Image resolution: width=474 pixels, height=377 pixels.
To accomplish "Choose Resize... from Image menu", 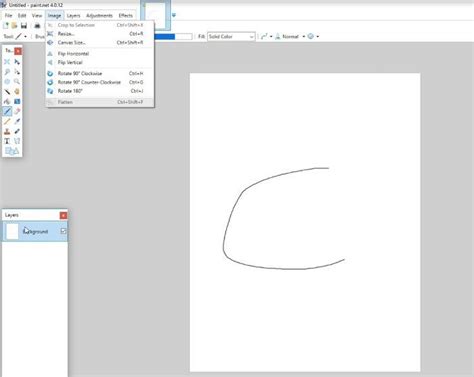I will 100,34.
